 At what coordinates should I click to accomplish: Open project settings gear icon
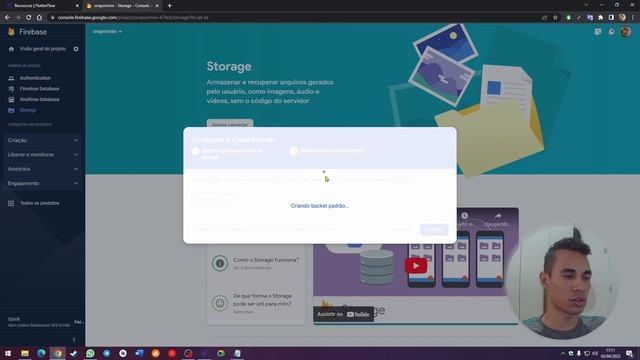[76, 49]
